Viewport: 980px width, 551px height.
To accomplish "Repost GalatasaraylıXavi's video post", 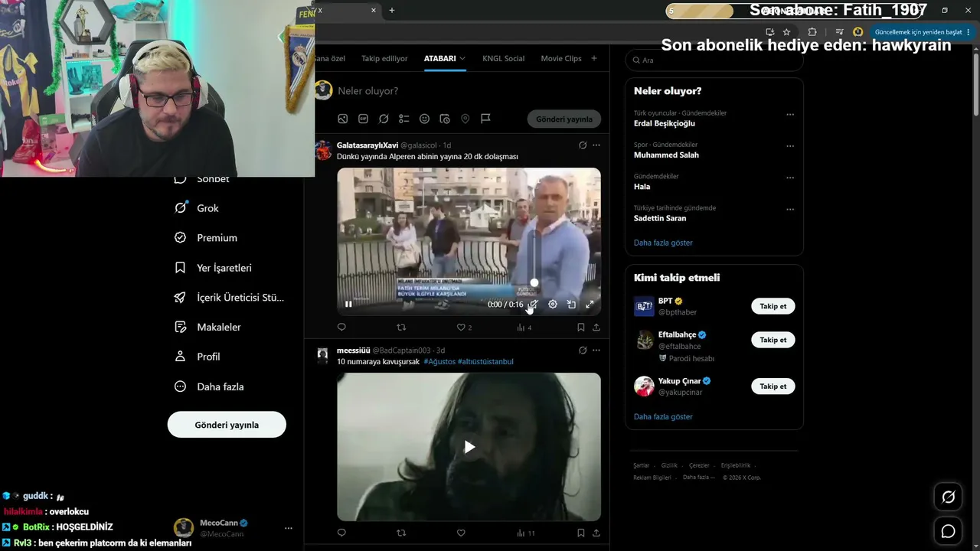I will 401,327.
